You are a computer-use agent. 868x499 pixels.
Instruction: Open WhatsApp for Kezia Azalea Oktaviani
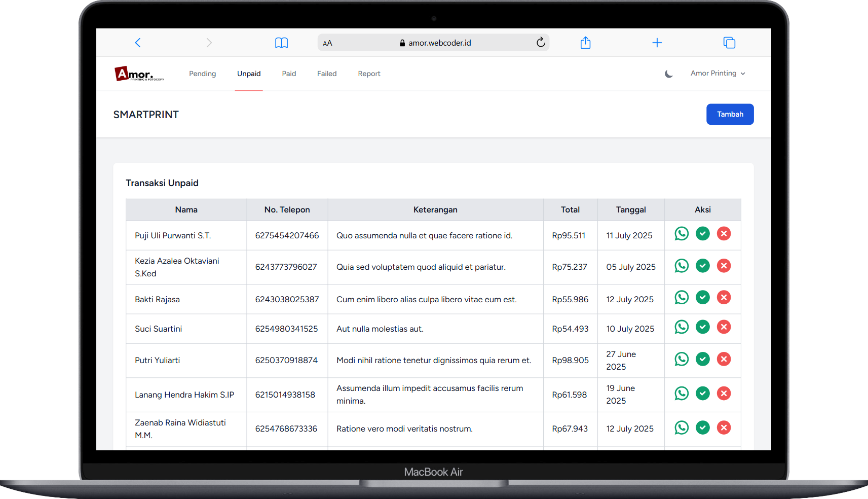[682, 266]
